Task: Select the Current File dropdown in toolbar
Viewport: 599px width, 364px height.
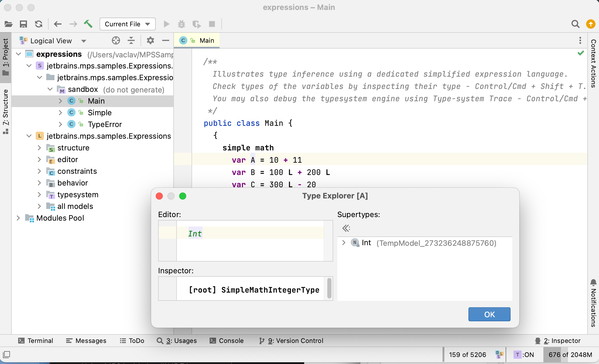Action: 126,24
